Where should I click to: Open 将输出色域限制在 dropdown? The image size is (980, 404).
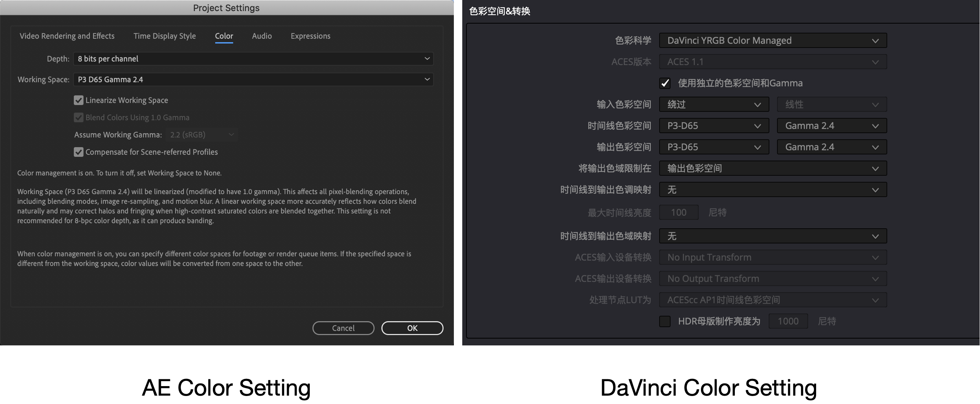click(x=773, y=168)
